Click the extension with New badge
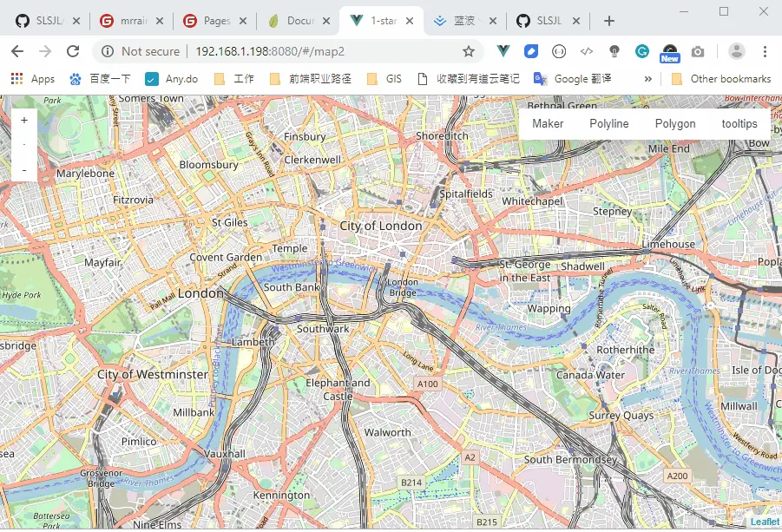This screenshot has width=782, height=532. [x=670, y=53]
